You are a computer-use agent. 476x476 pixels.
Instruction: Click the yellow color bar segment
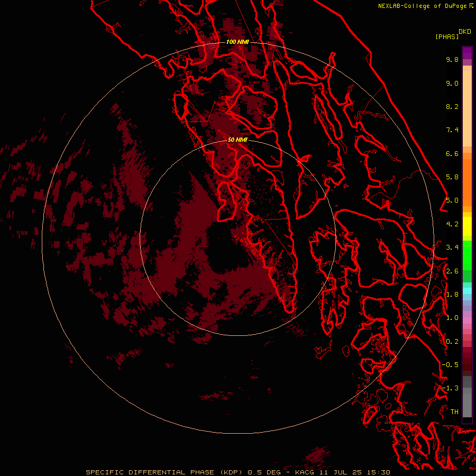(x=467, y=226)
